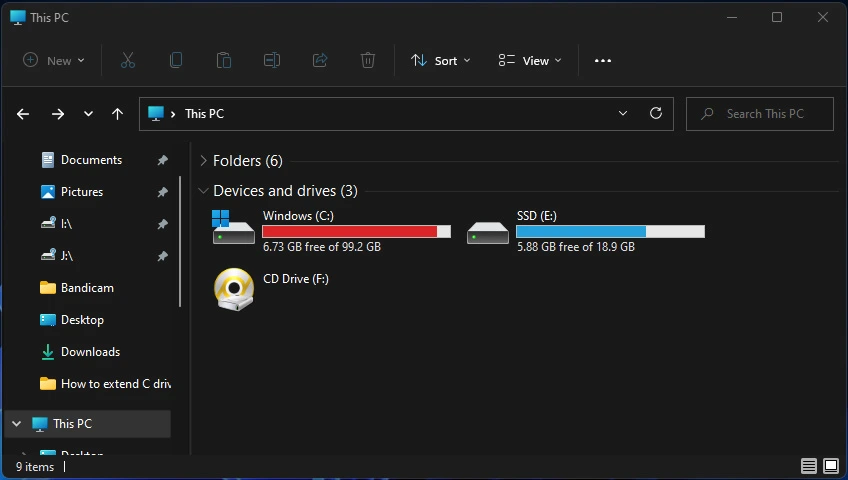This screenshot has width=848, height=480.
Task: Go up one folder level
Action: [x=118, y=114]
